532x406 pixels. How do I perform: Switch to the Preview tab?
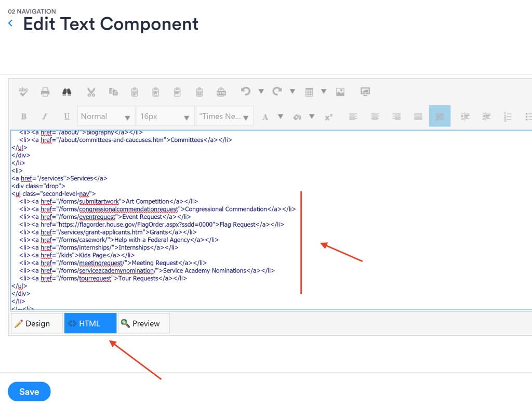coord(144,323)
